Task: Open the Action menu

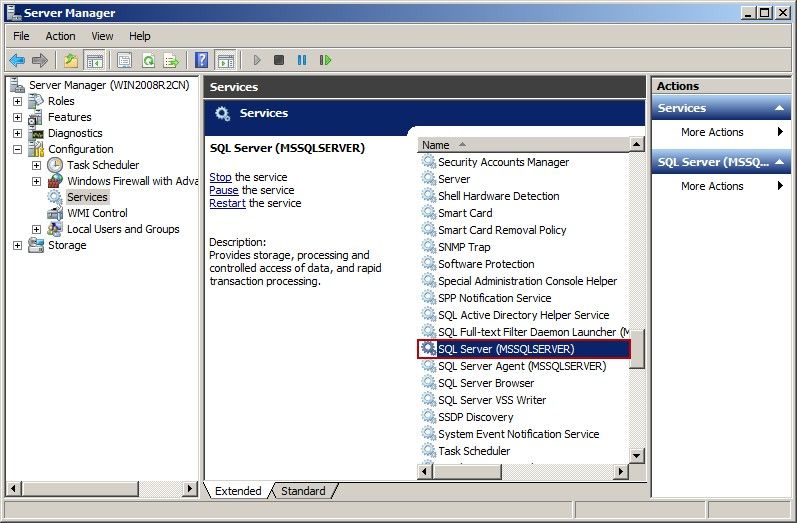Action: (60, 36)
